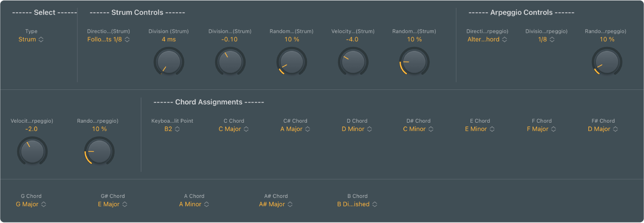644x223 pixels.
Task: Open the E Chord dropdown
Action: [480, 129]
